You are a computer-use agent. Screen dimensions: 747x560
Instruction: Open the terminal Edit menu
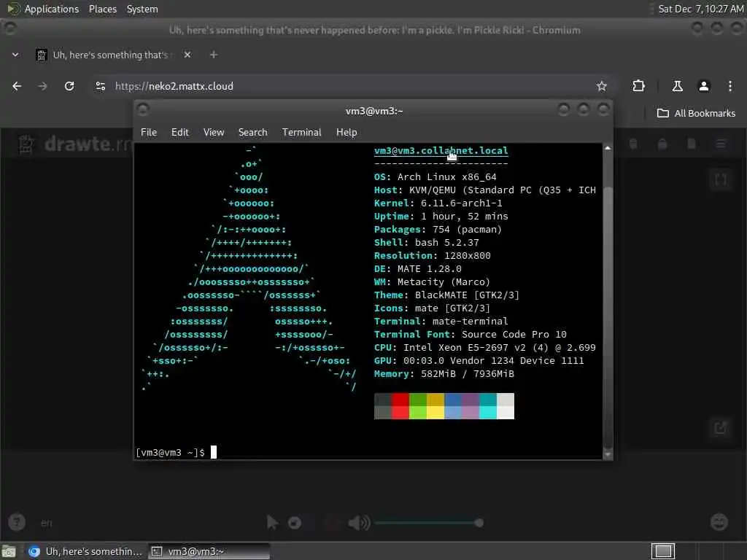pos(180,133)
